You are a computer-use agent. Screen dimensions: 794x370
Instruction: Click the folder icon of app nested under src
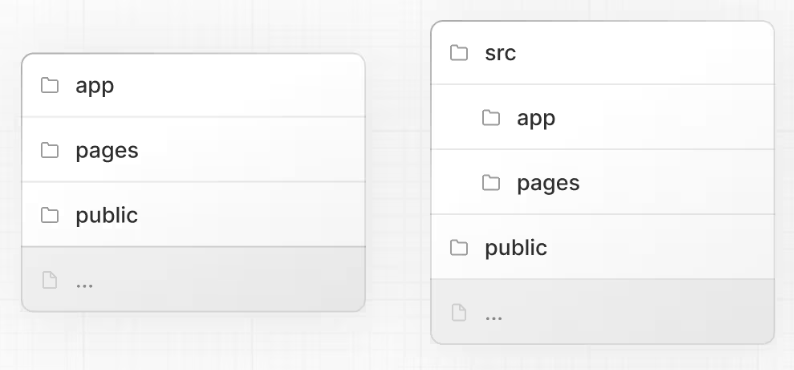(x=491, y=118)
